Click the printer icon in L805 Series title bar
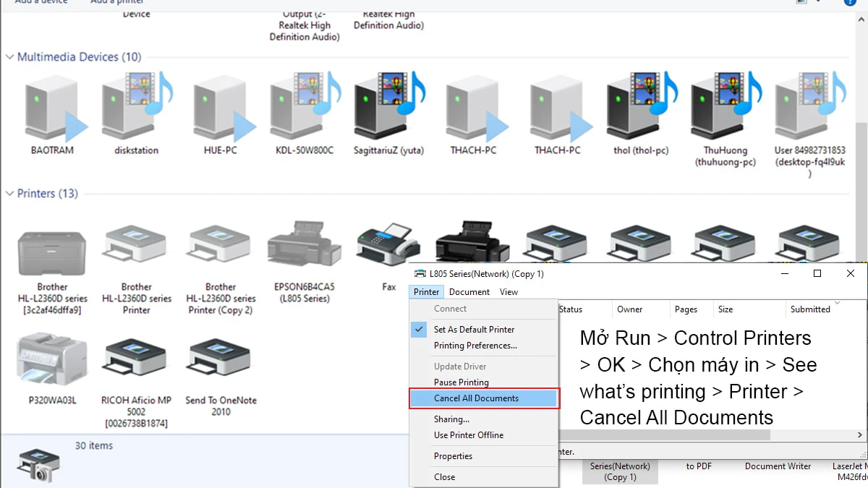The image size is (868, 488). pos(420,274)
